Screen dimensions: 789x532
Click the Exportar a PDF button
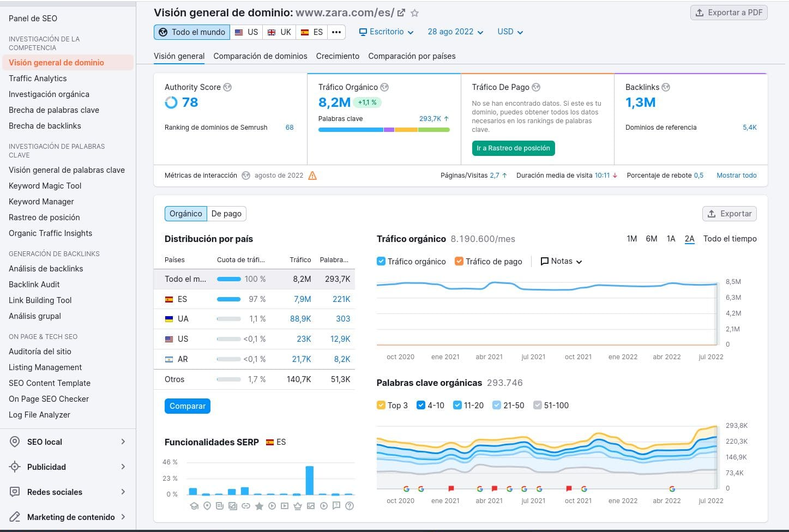coord(728,13)
